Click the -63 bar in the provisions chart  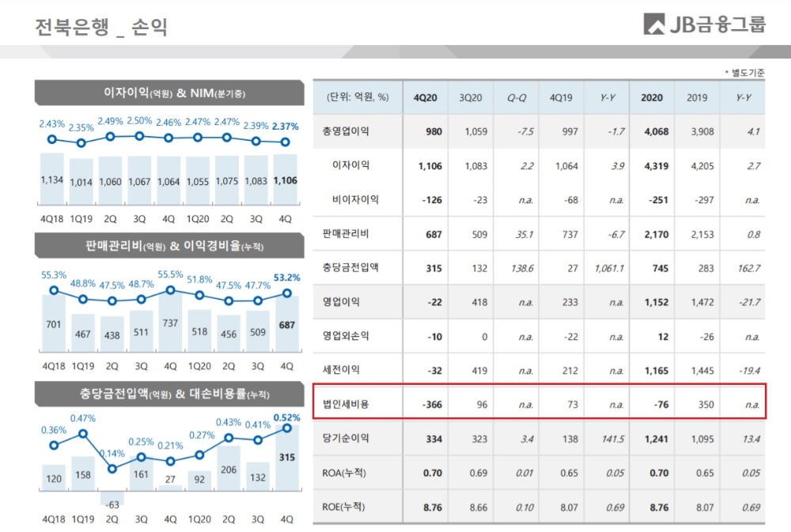coord(112,496)
